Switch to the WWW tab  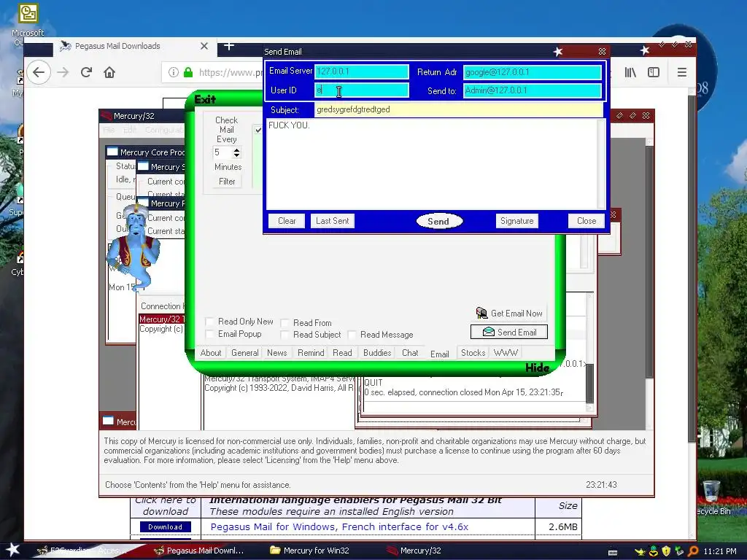pyautogui.click(x=506, y=353)
